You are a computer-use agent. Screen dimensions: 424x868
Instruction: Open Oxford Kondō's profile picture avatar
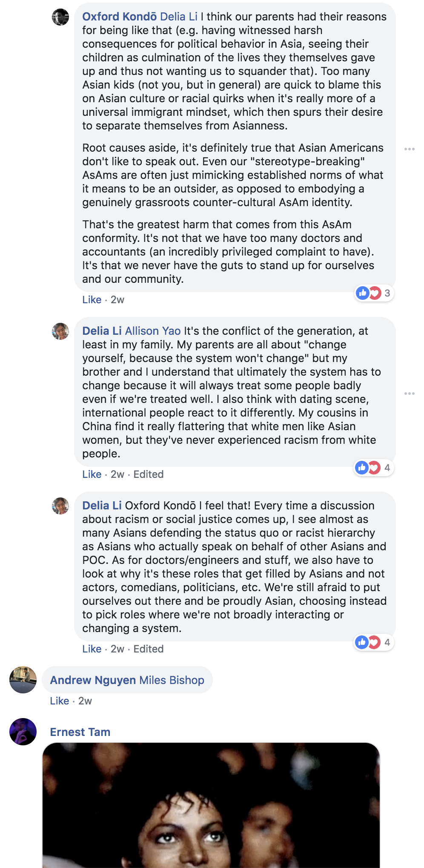pyautogui.click(x=60, y=17)
